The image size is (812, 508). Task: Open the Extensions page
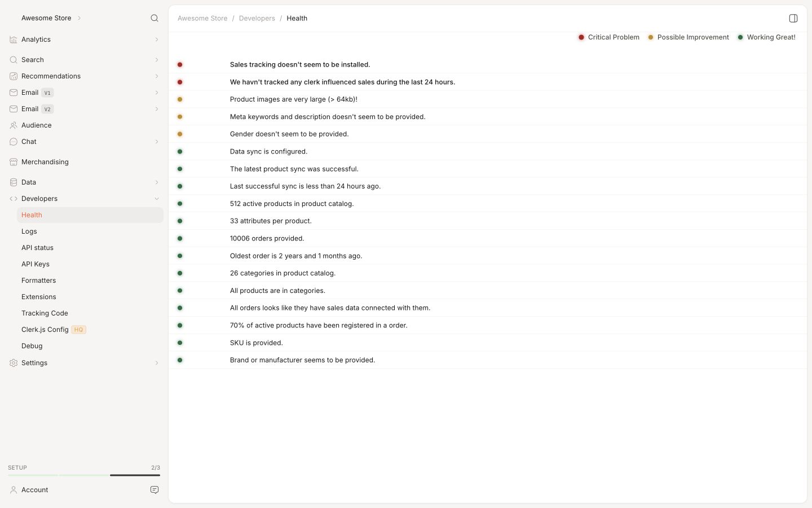[x=90, y=297]
